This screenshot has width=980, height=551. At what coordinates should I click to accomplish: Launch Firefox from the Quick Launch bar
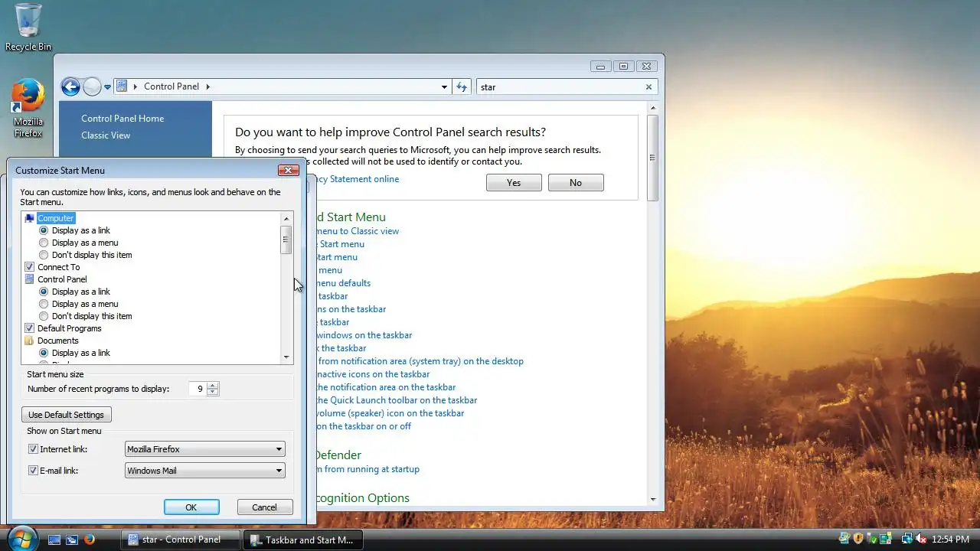tap(90, 540)
